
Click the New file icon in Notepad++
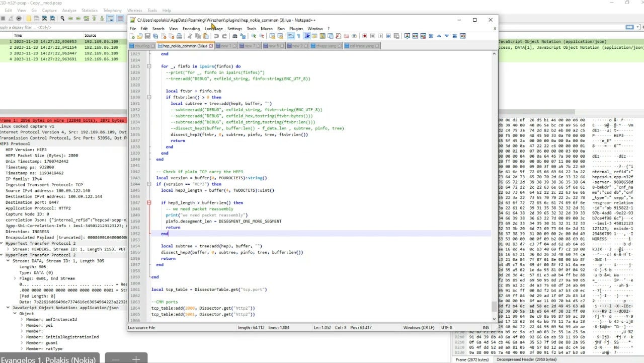[x=132, y=36]
